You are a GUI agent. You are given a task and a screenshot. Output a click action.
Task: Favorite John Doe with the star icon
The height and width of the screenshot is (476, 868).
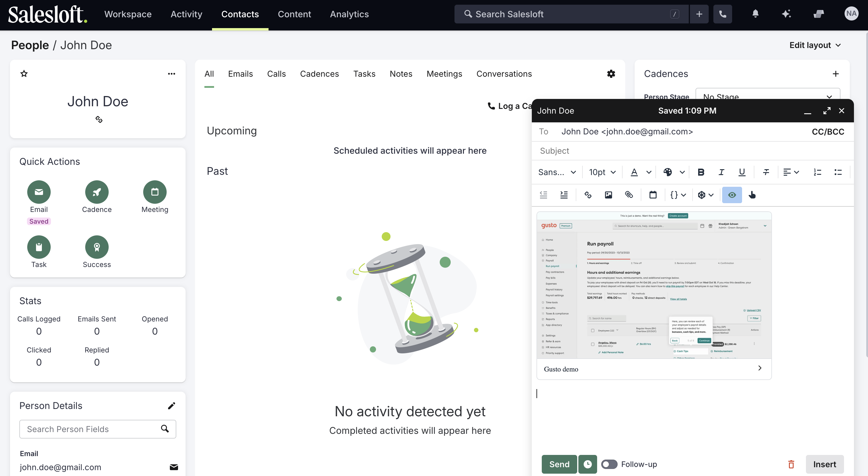[x=24, y=73]
